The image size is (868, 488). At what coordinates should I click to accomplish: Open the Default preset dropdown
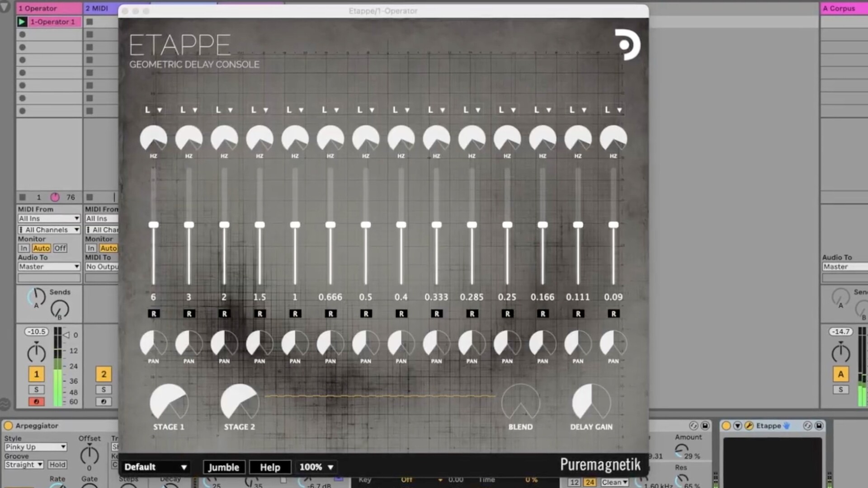coord(156,467)
